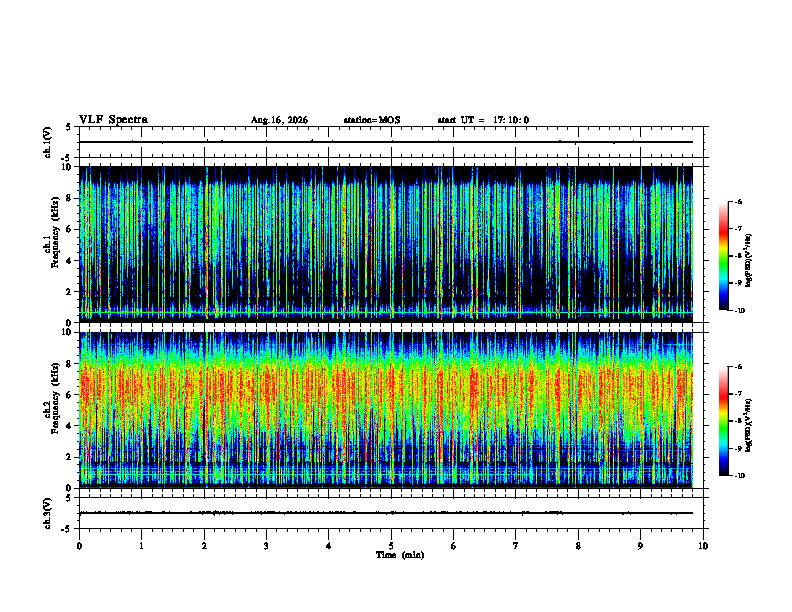Click the "-7" label on ch.2 colorbar
Screen dimensions: 792x612
tap(739, 394)
